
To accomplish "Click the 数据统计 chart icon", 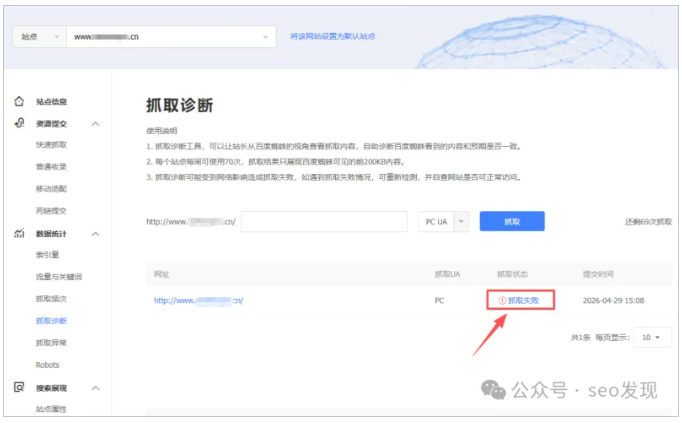I will (19, 233).
